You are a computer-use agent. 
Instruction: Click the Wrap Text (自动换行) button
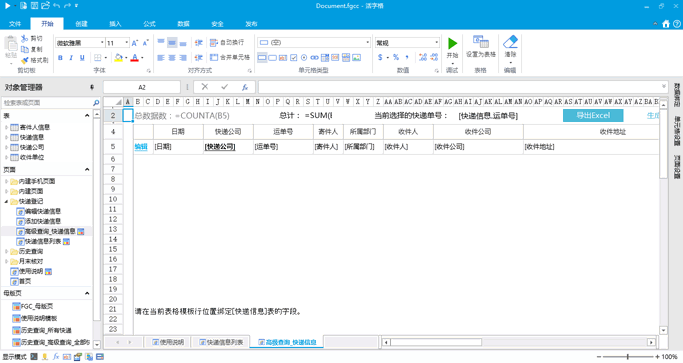pos(227,42)
